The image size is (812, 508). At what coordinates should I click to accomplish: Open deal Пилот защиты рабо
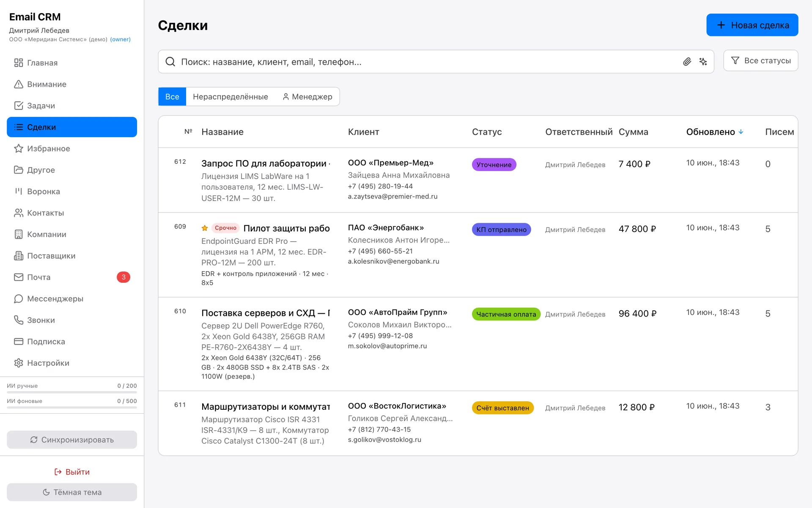tap(286, 228)
